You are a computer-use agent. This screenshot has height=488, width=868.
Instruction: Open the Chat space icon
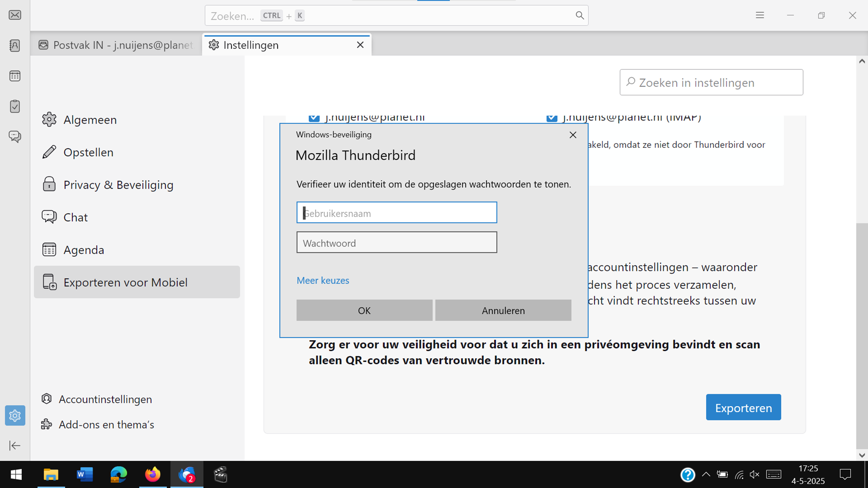(15, 136)
